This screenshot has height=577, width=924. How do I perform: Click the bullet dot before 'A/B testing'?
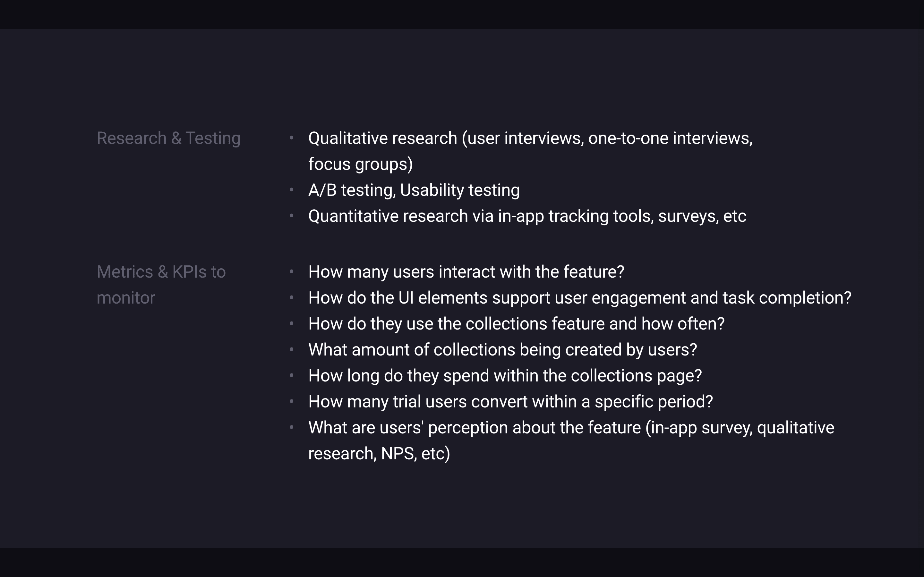click(x=291, y=190)
